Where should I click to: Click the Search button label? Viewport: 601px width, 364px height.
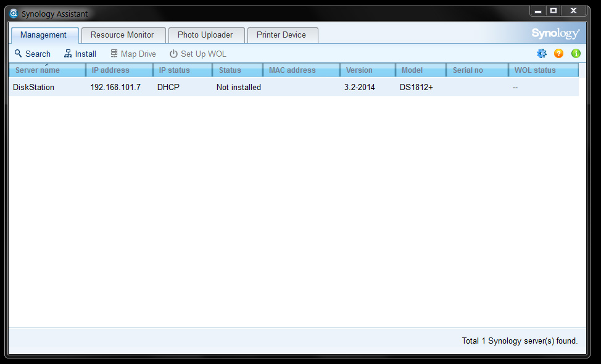tap(38, 54)
